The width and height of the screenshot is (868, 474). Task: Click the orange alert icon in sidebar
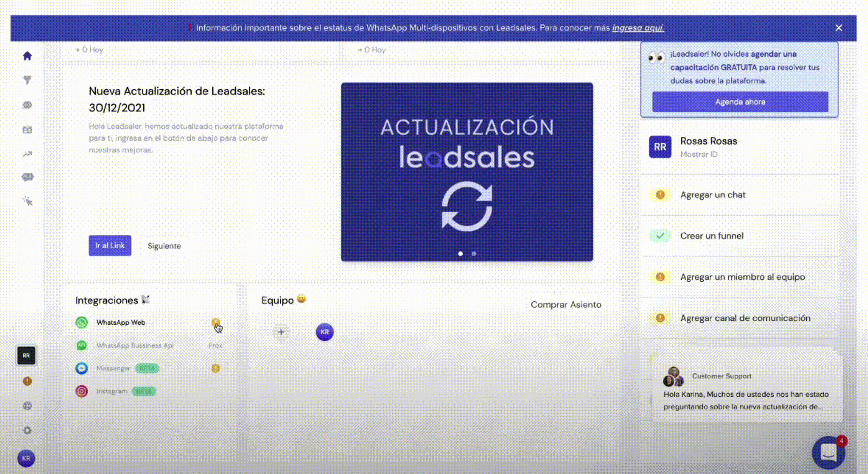point(27,381)
